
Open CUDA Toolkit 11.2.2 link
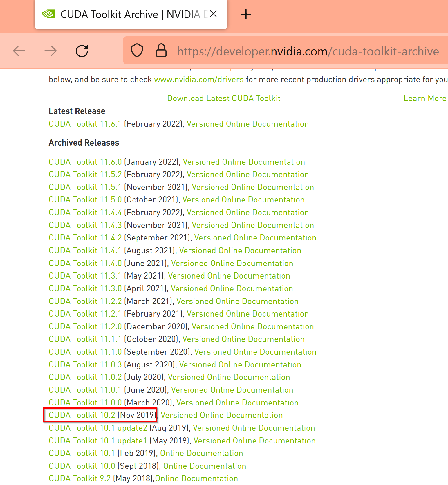tap(85, 301)
